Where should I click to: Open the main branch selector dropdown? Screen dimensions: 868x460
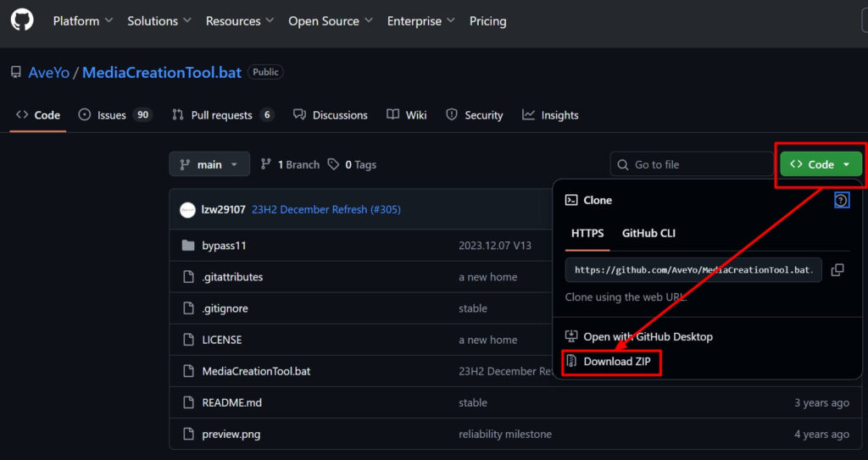pos(209,164)
